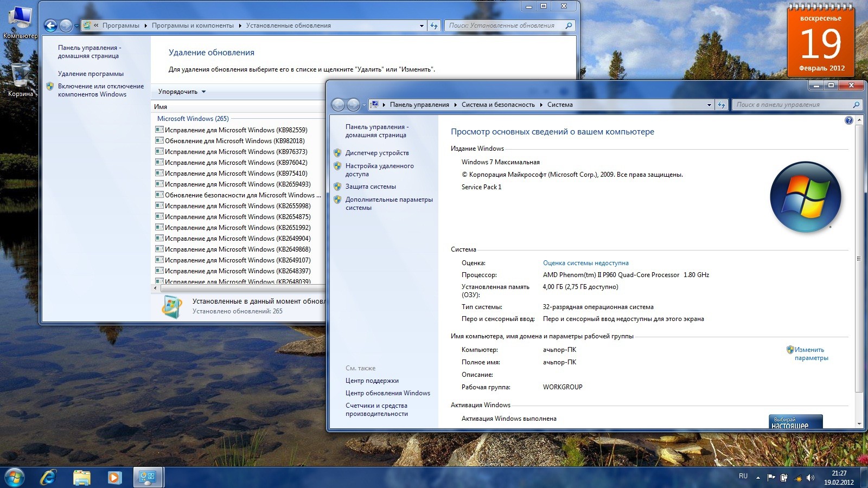
Task: Expand arrow after Система и безопасность breadcrumb
Action: pyautogui.click(x=541, y=105)
